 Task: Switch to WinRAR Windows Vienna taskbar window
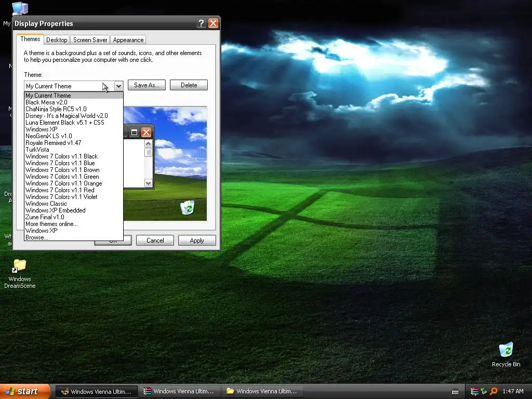[179, 391]
